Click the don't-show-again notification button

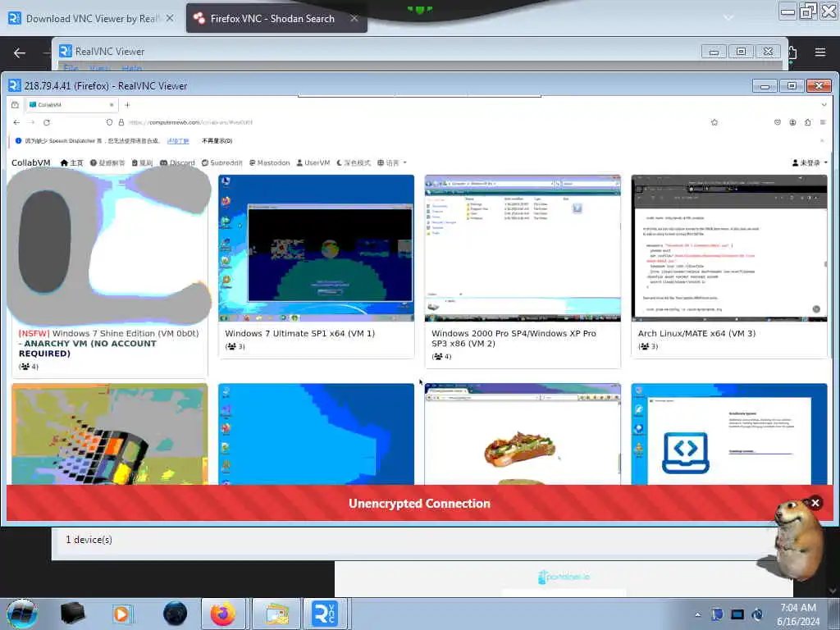(x=217, y=141)
